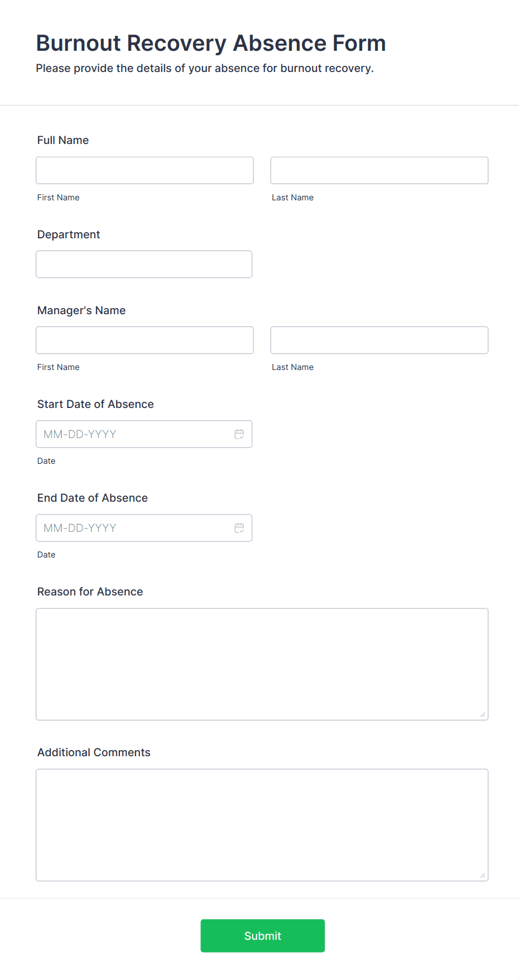Click the Additional Comments label

pos(94,752)
